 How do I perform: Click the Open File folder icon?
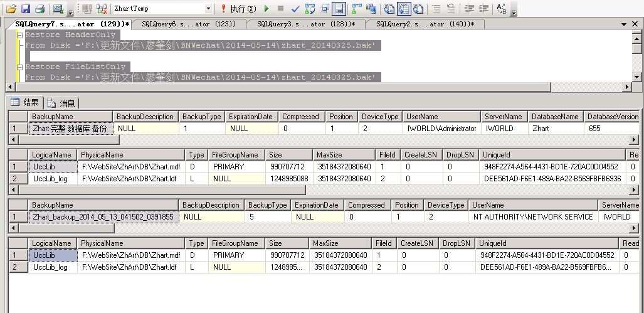click(x=11, y=9)
